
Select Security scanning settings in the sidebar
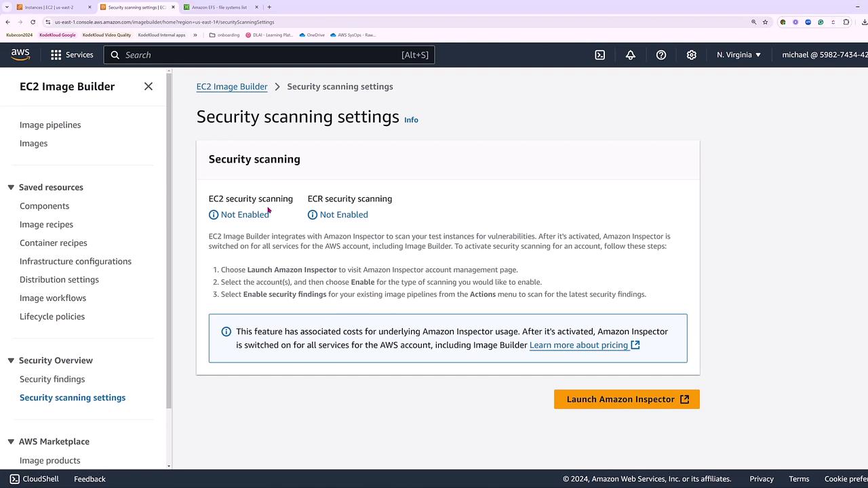tap(73, 398)
